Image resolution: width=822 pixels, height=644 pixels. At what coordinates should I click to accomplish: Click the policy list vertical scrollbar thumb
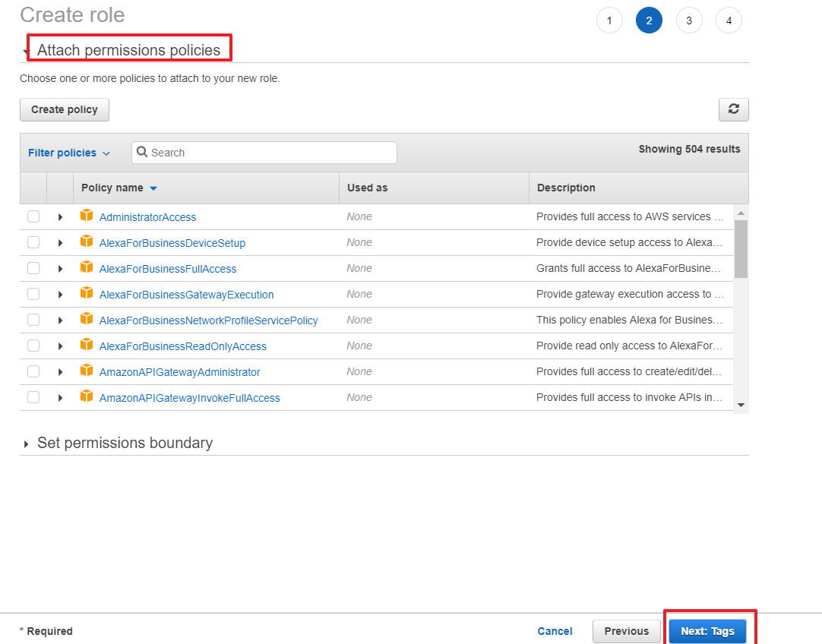tap(741, 248)
